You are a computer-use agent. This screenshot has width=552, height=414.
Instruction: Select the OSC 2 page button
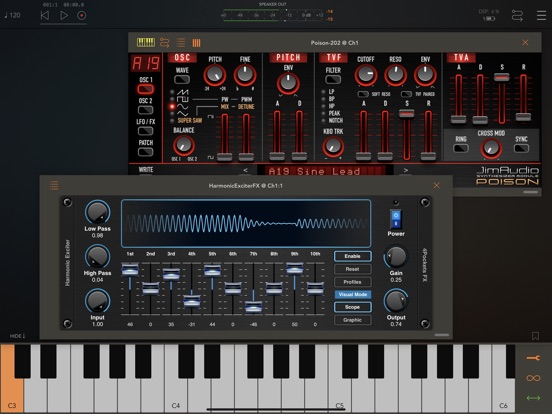pyautogui.click(x=145, y=110)
